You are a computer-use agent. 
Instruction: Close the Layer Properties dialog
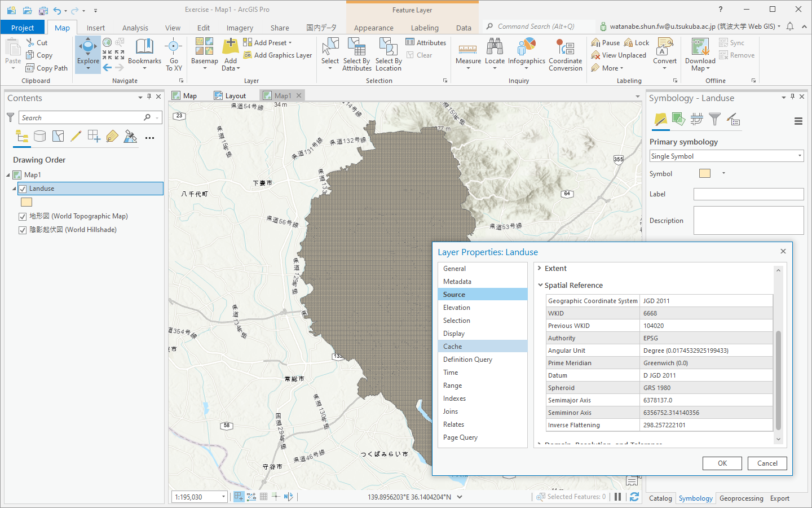click(x=783, y=251)
